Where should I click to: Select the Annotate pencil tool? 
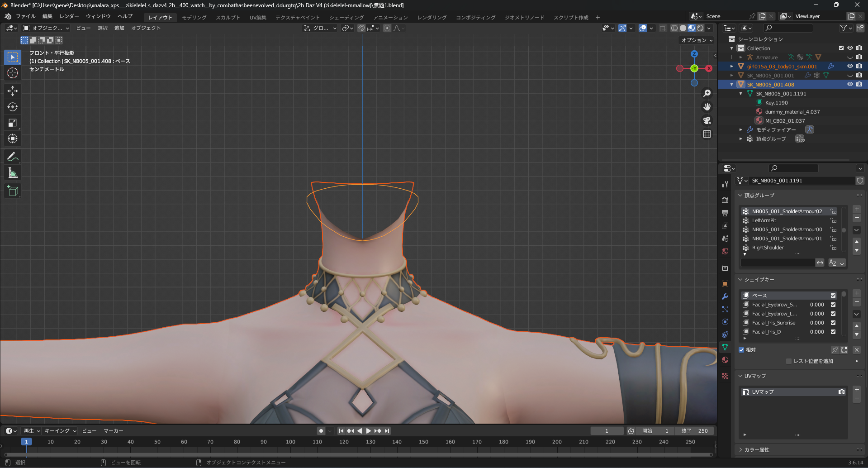click(x=13, y=157)
